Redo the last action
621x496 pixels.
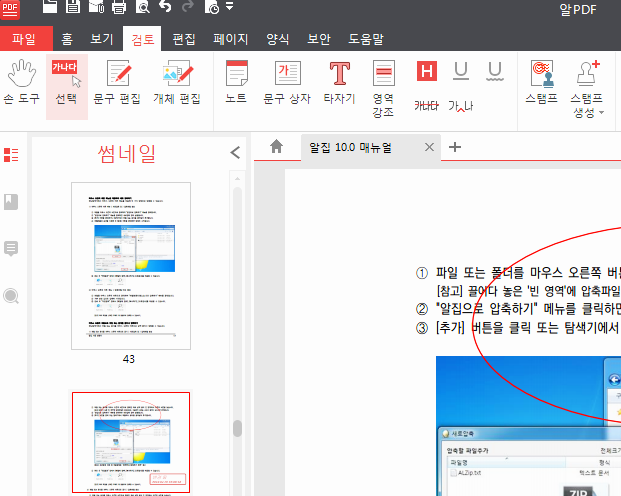[x=188, y=7]
